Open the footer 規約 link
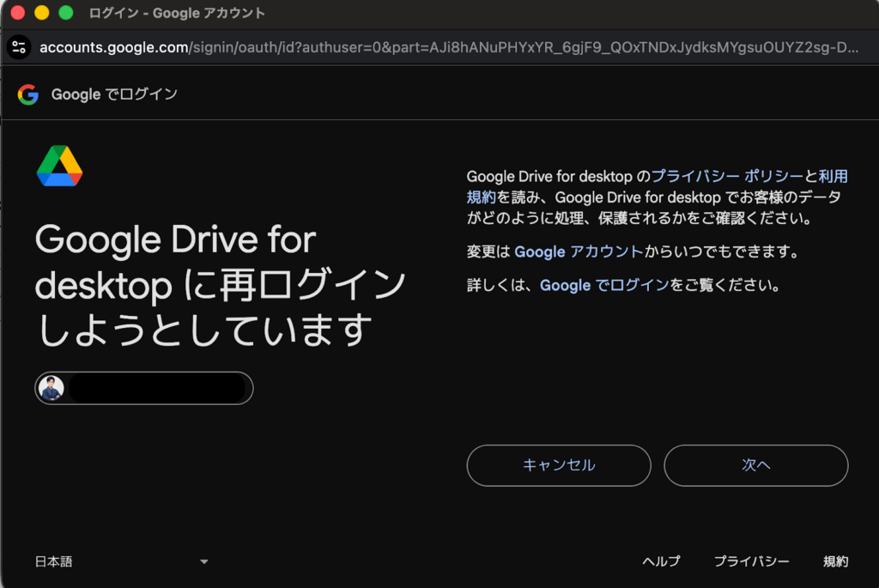The height and width of the screenshot is (588, 879). (835, 561)
